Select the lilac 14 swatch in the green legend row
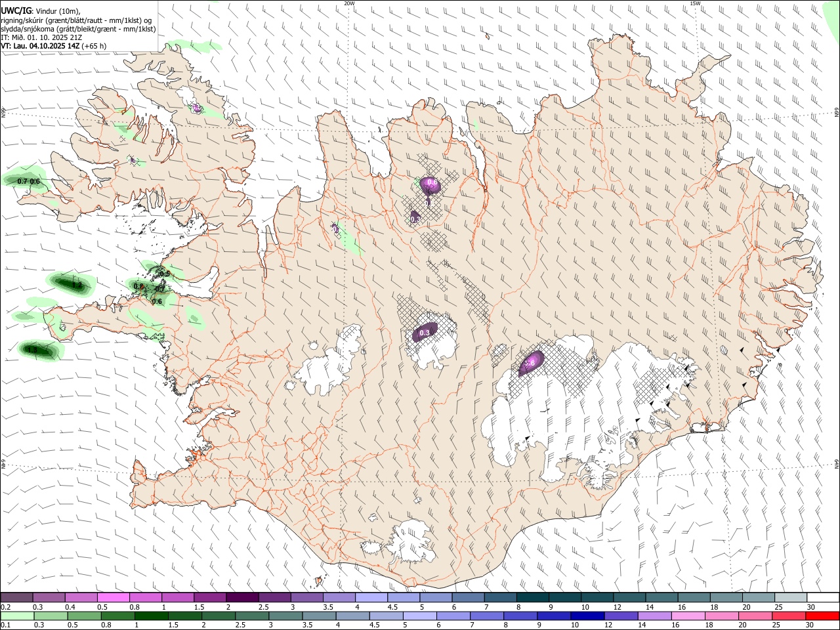Image resolution: width=840 pixels, height=630 pixels. tap(654, 616)
